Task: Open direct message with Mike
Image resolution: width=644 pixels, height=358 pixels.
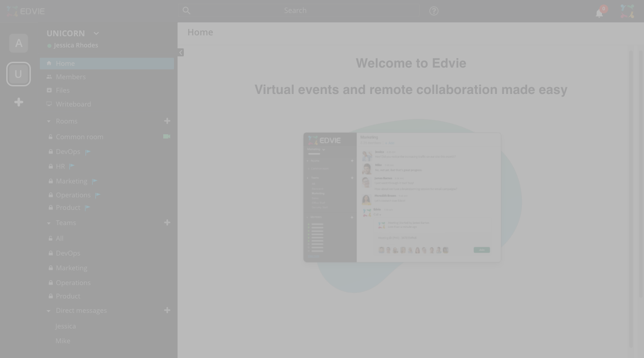Action: click(x=63, y=341)
